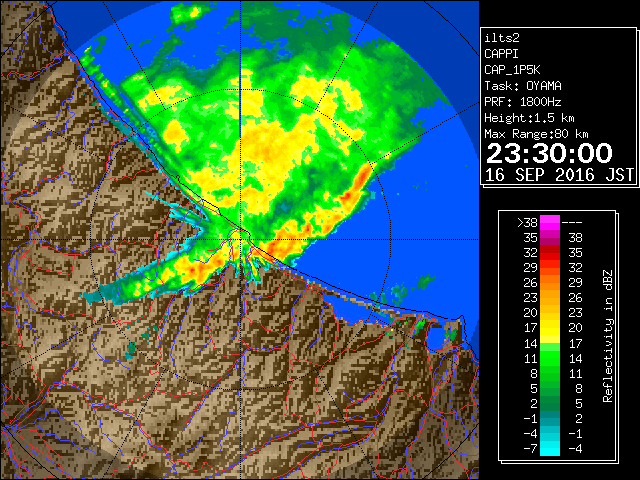This screenshot has width=640, height=480.
Task: Click the 23:30:00 timestamp
Action: point(549,153)
